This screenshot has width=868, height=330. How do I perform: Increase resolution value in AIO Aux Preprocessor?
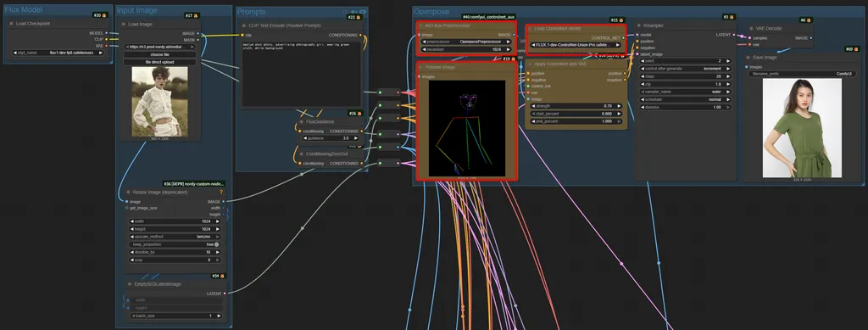509,49
